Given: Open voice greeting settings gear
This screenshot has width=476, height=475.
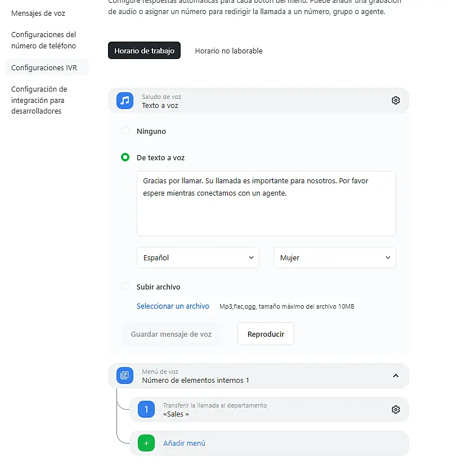Looking at the screenshot, I should (x=396, y=101).
